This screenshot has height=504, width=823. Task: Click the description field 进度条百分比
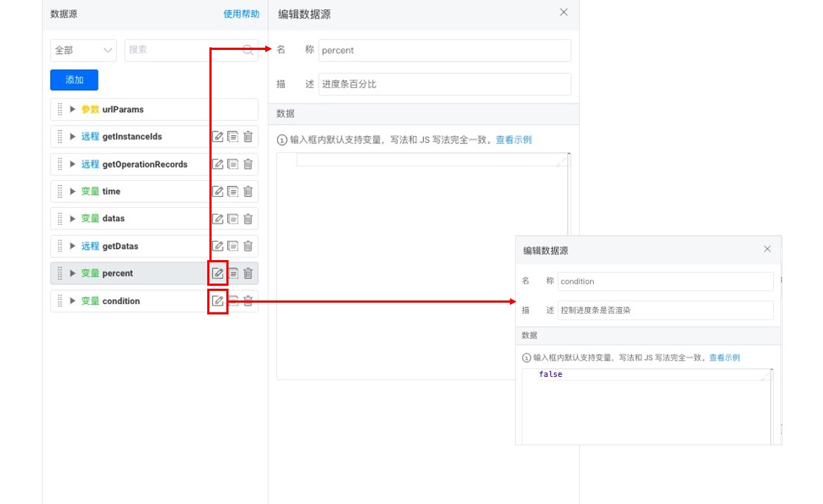pyautogui.click(x=445, y=84)
